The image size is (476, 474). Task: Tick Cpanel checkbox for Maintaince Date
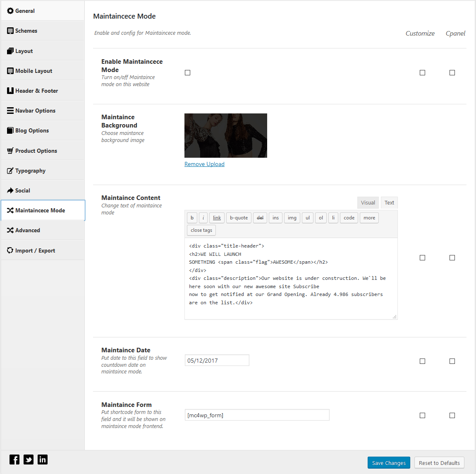point(452,361)
